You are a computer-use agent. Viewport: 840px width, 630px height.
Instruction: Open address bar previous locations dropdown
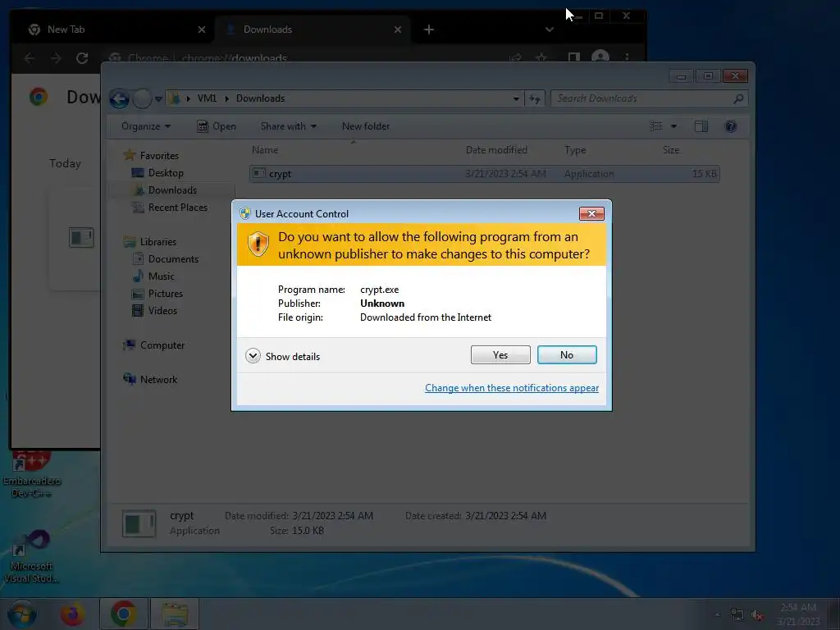(x=516, y=98)
